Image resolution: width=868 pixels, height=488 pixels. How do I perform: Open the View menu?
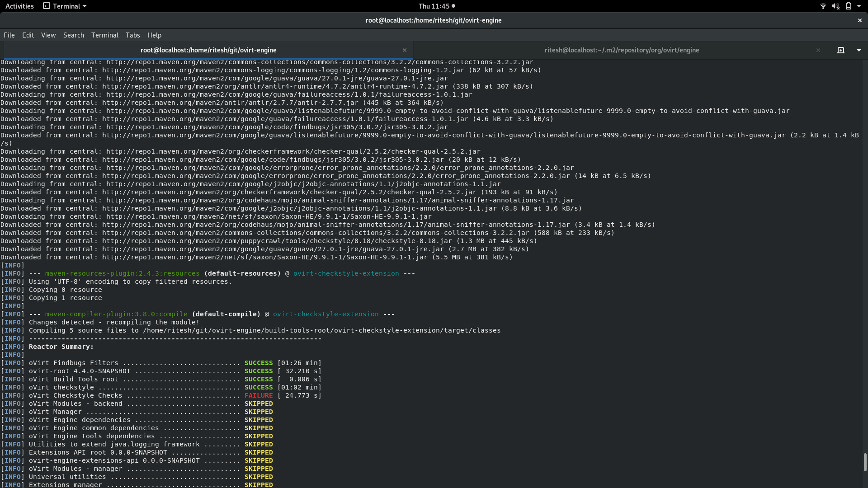click(48, 35)
